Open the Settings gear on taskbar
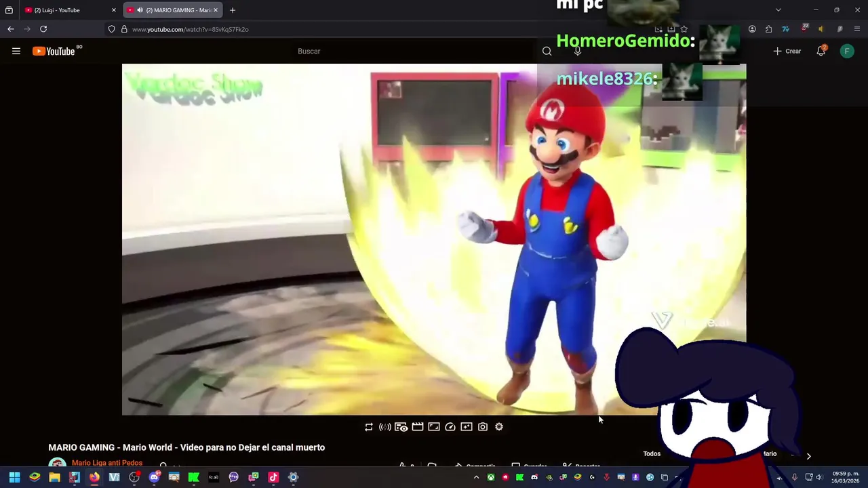Image resolution: width=868 pixels, height=488 pixels. point(293,477)
